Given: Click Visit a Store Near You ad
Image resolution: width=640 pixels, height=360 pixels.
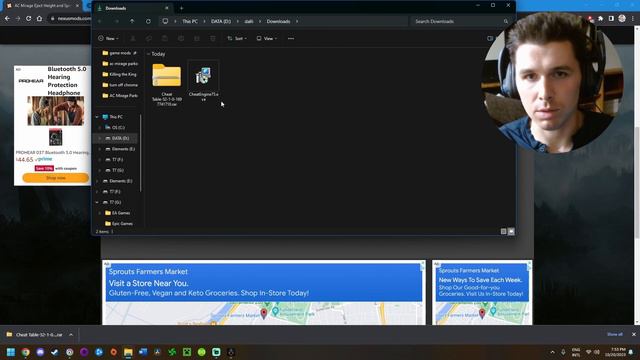Looking at the screenshot, I should coord(149,283).
